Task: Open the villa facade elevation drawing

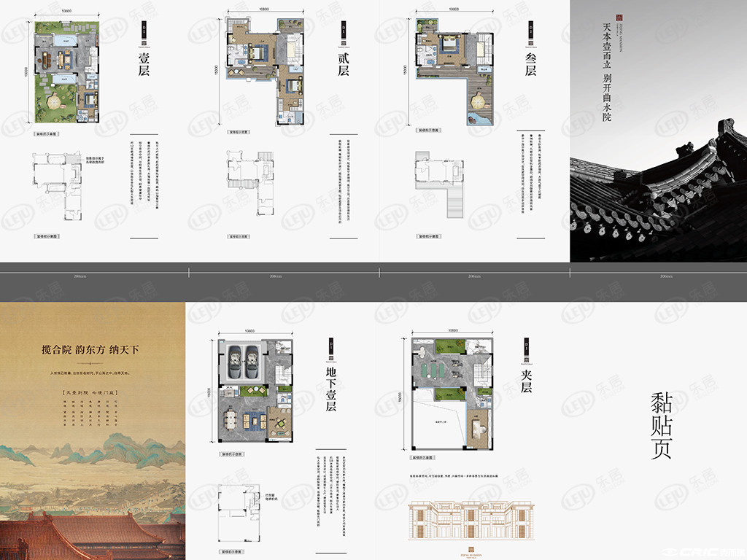Action: (471, 521)
